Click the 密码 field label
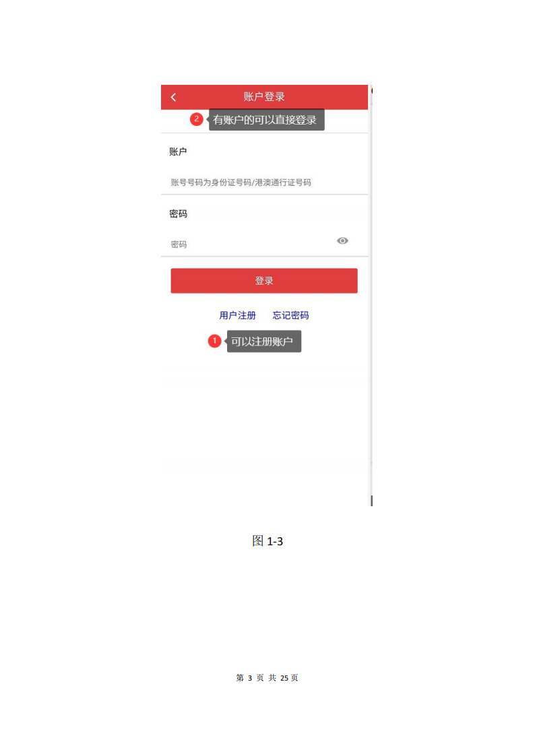 (178, 213)
